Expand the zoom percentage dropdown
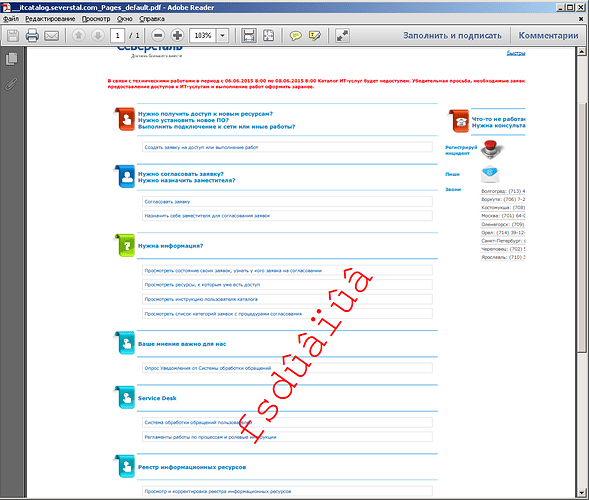 (223, 36)
